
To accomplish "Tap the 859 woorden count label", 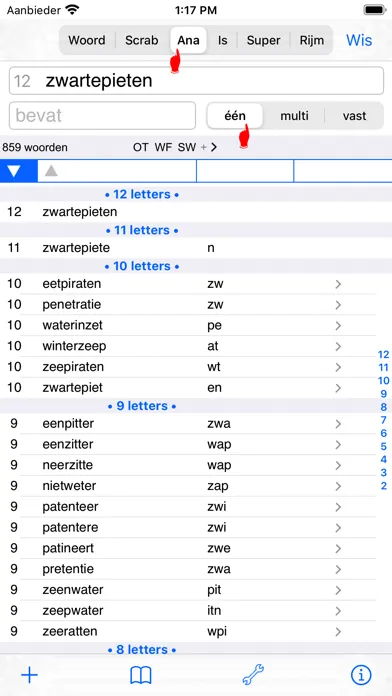I will 35,147.
